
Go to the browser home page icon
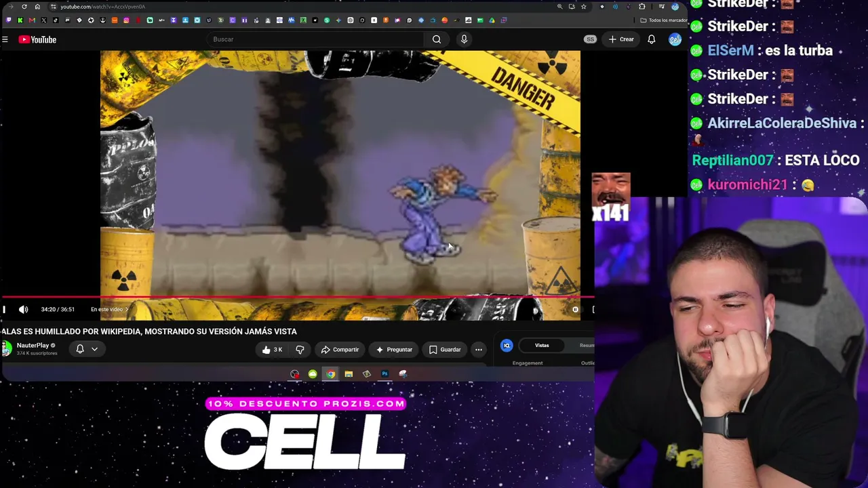(37, 7)
